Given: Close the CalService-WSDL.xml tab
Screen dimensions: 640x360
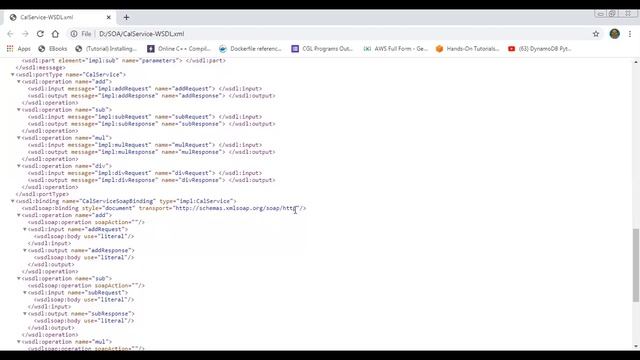Looking at the screenshot, I should click(109, 17).
